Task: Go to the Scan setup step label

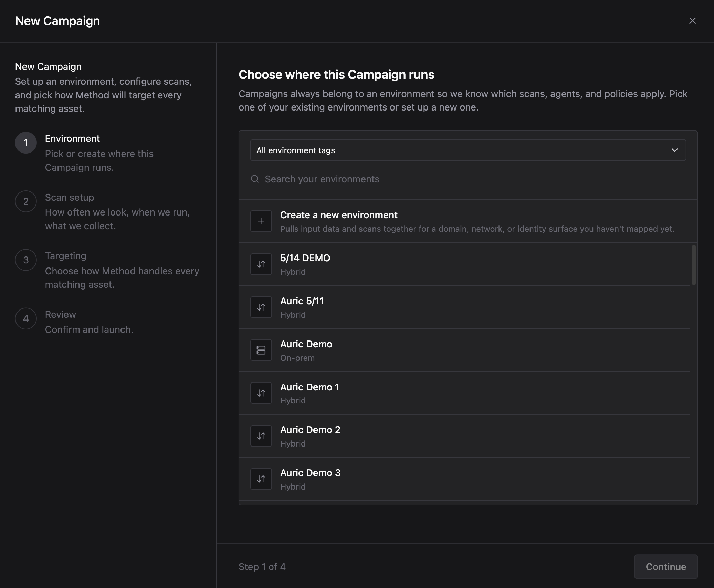Action: (70, 197)
